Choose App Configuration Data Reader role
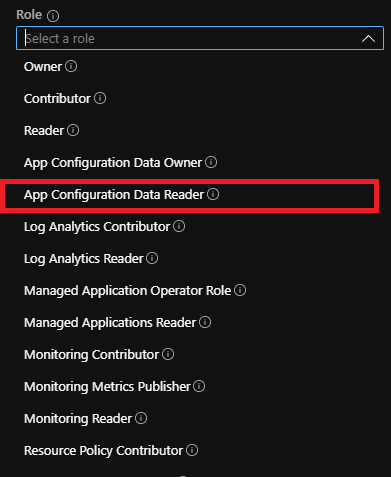The image size is (391, 477). (114, 195)
